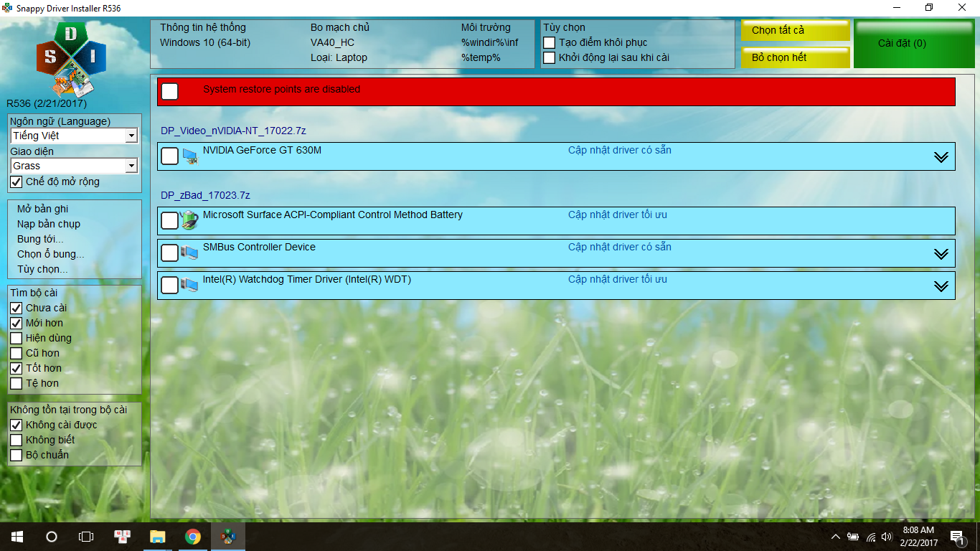Image resolution: width=980 pixels, height=551 pixels.
Task: Click the Windows 10 (64-bit) system info text
Action: [x=205, y=42]
